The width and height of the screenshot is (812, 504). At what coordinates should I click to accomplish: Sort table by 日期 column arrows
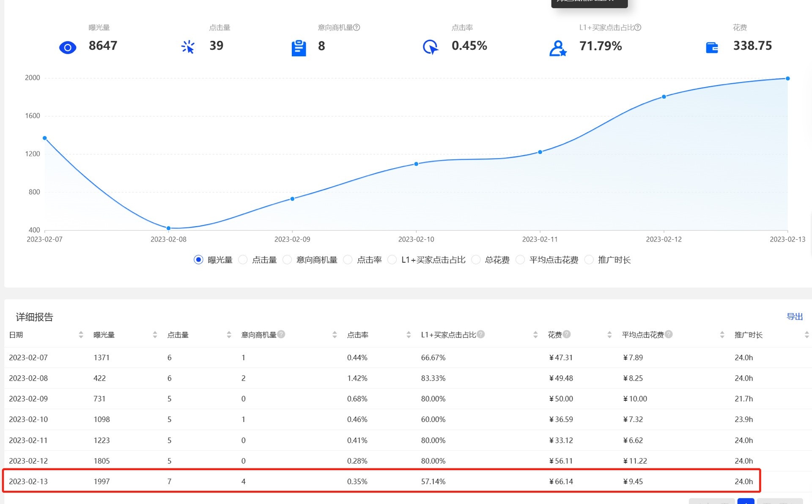81,335
